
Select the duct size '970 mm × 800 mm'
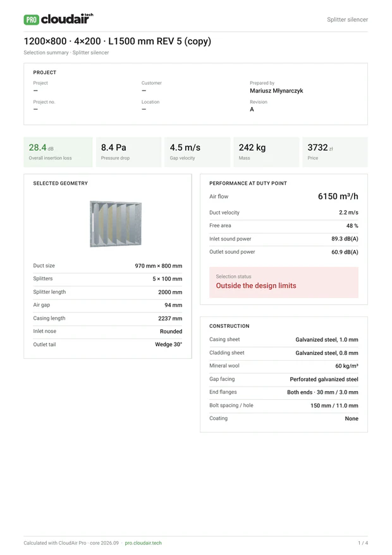(x=158, y=265)
